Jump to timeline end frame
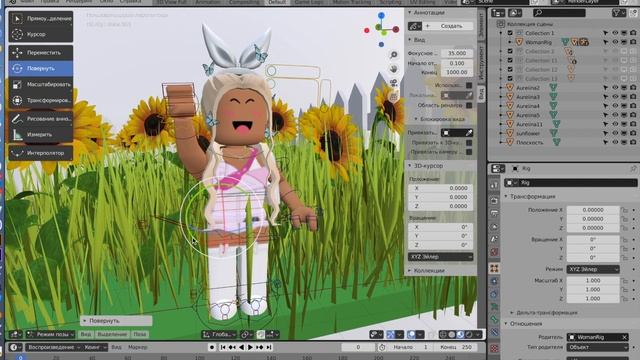The height and width of the screenshot is (360, 640). pyautogui.click(x=269, y=347)
